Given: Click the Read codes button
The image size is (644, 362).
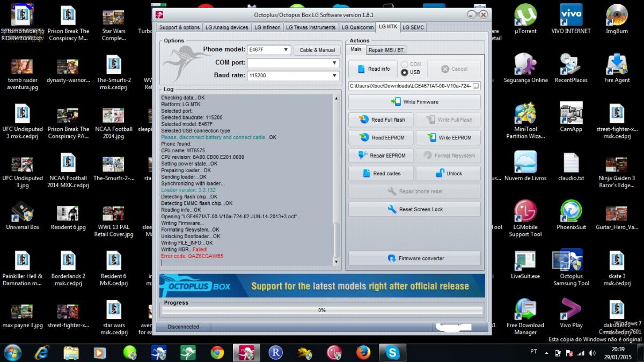Looking at the screenshot, I should [x=382, y=174].
